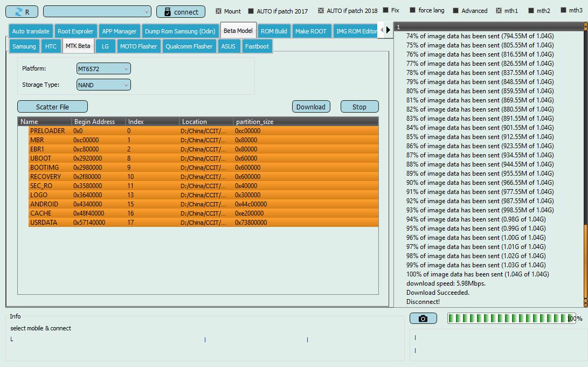
Task: Click the download speed: 5.98Mbps. log line
Action: click(x=446, y=283)
